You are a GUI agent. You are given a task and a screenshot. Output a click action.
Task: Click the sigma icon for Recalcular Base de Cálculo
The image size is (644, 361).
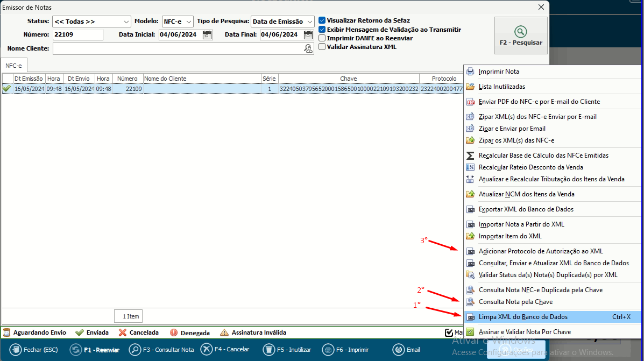pos(470,155)
